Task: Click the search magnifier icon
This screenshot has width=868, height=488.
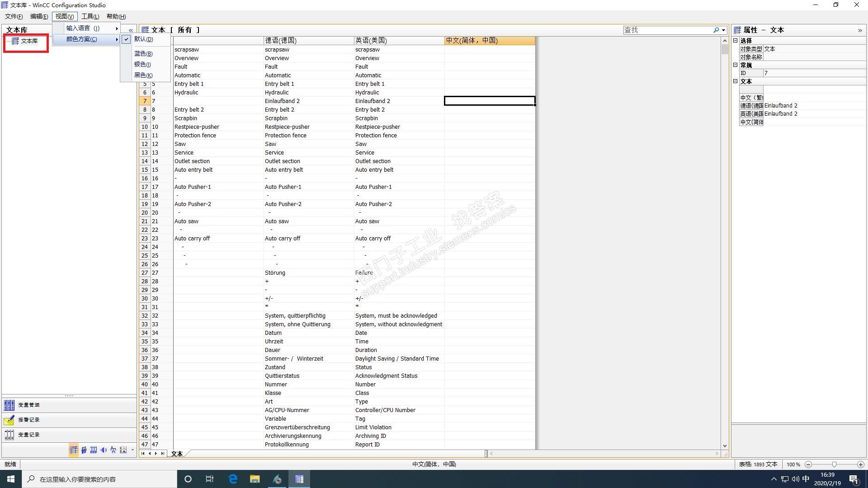Action: [x=716, y=30]
